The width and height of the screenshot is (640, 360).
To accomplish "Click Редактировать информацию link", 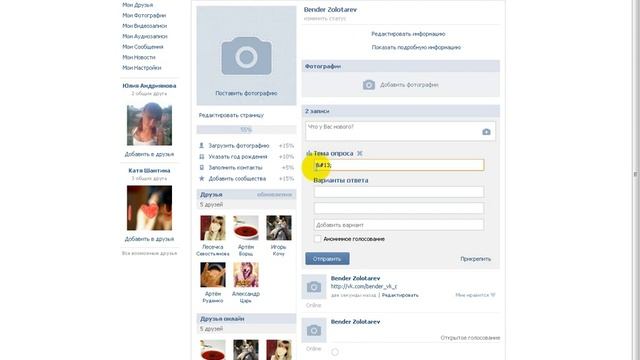I will pos(408,34).
